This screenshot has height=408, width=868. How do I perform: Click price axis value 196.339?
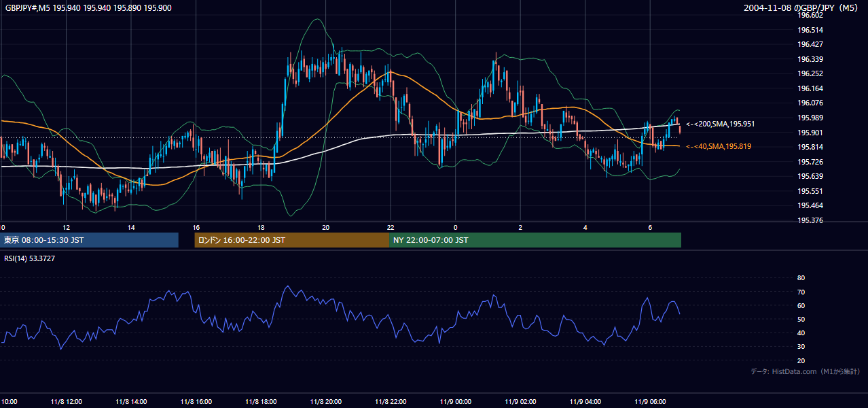tap(810, 59)
